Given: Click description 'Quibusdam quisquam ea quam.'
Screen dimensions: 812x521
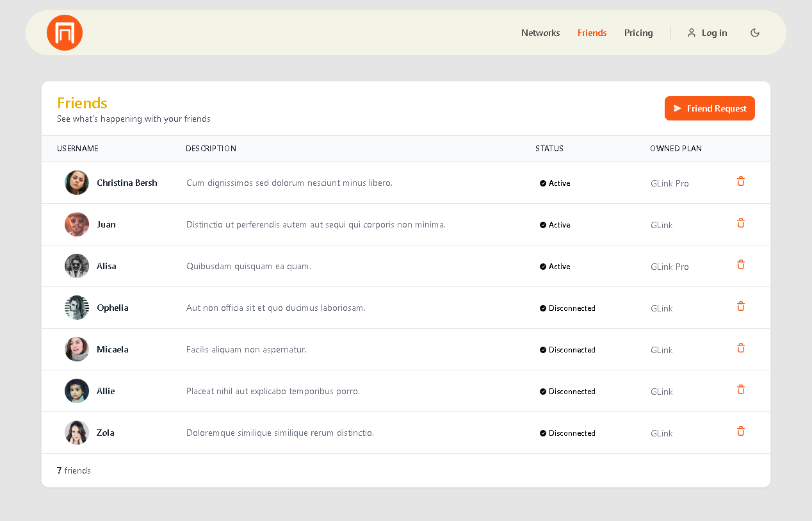Looking at the screenshot, I should pyautogui.click(x=248, y=266).
